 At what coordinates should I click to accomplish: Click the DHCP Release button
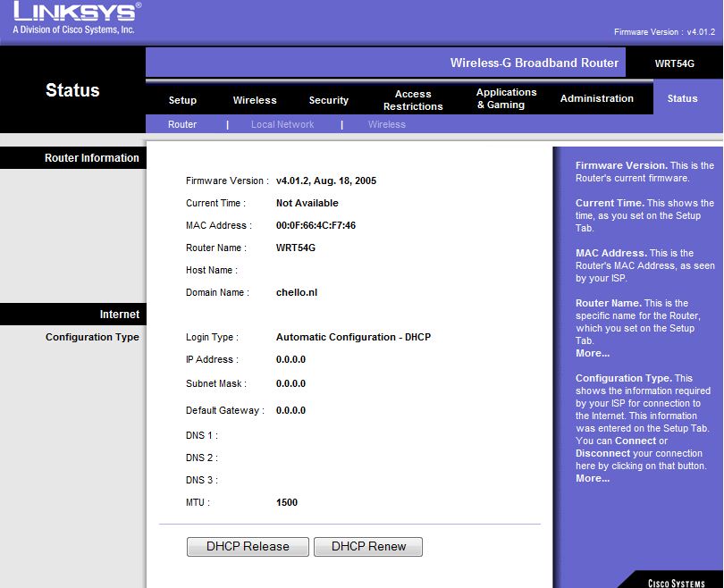248,547
